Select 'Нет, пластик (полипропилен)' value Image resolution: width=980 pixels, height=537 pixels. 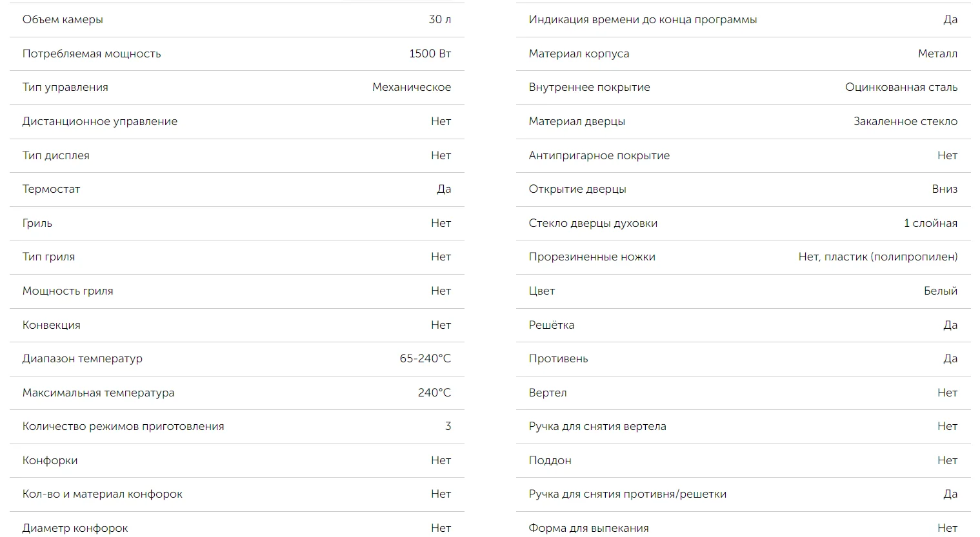[878, 257]
